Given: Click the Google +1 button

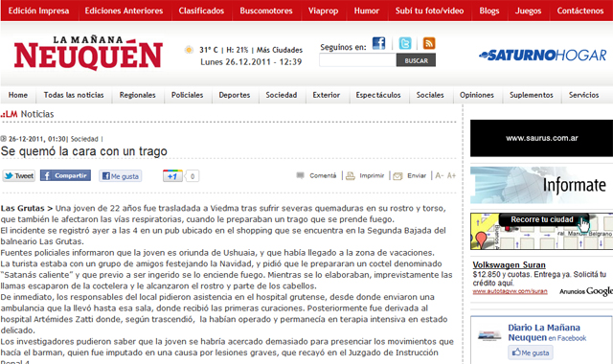Looking at the screenshot, I should pyautogui.click(x=172, y=176).
